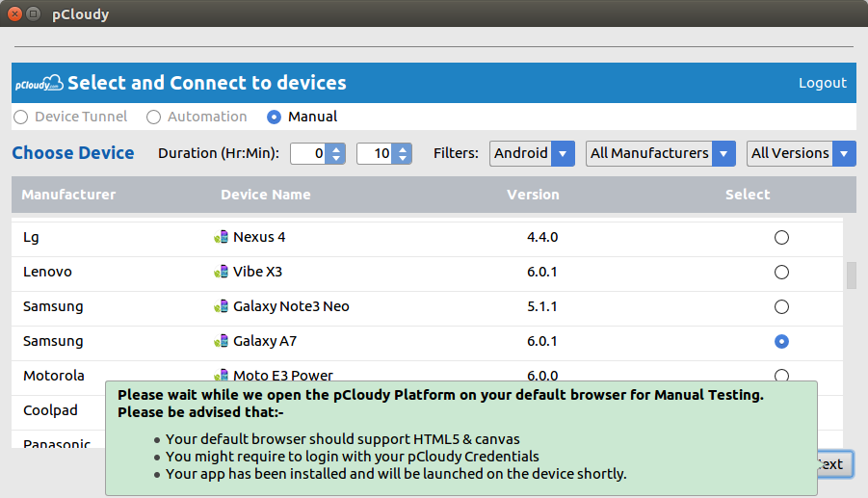Click the Version column header
Viewport: 868px width, 498px height.
(533, 195)
